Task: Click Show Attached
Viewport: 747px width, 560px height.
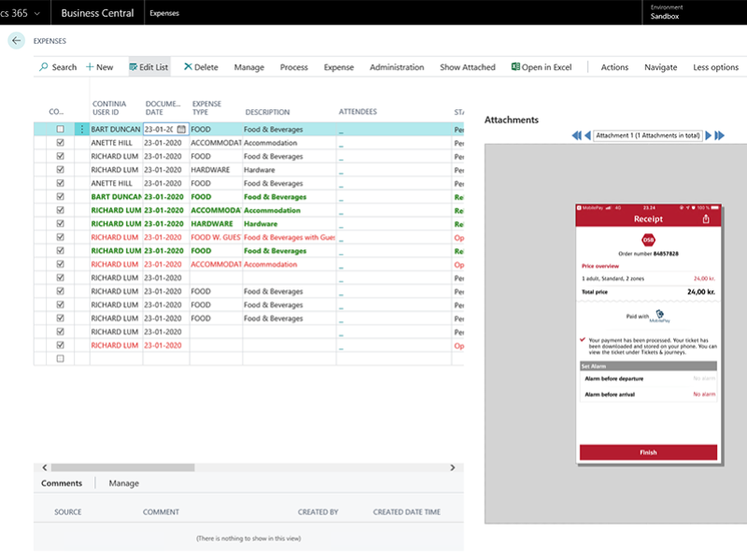Action: 468,67
